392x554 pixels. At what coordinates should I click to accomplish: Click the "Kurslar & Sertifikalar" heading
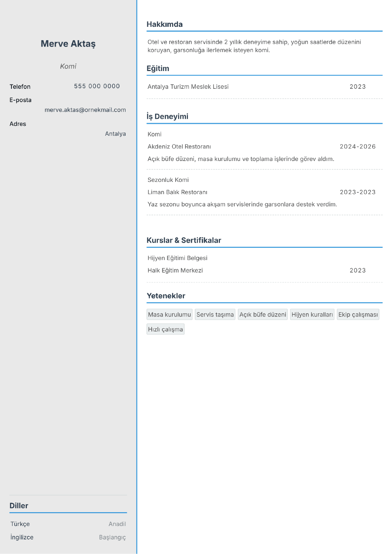coord(184,240)
